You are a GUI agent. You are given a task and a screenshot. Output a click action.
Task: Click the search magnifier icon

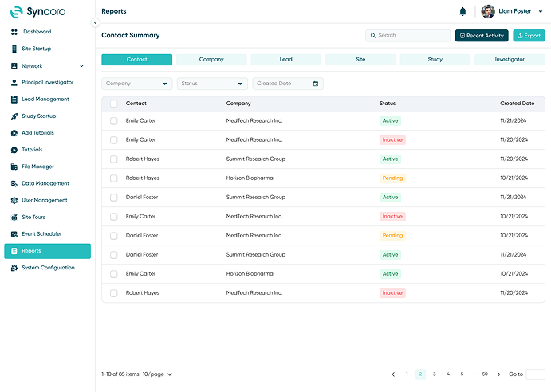tap(373, 36)
